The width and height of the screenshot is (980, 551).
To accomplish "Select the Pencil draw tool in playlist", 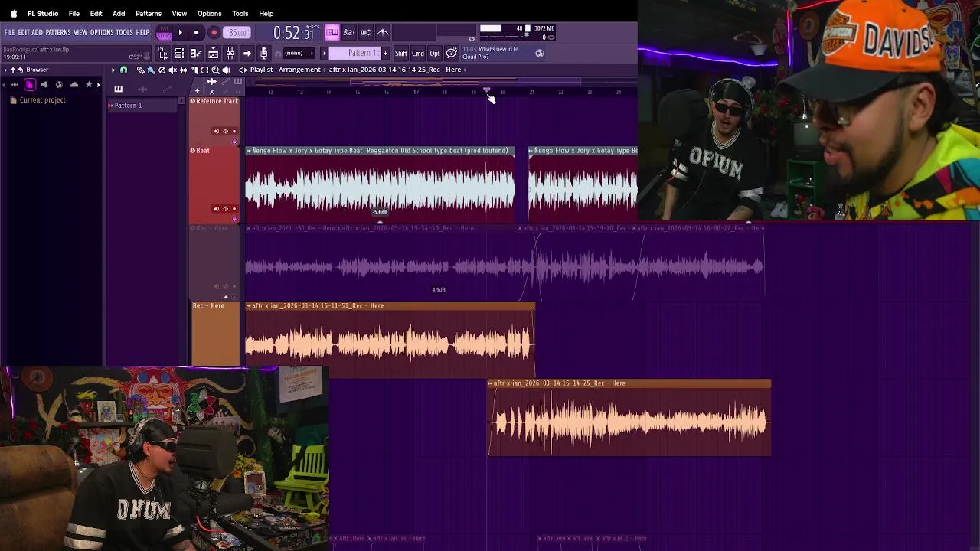I will tap(140, 70).
